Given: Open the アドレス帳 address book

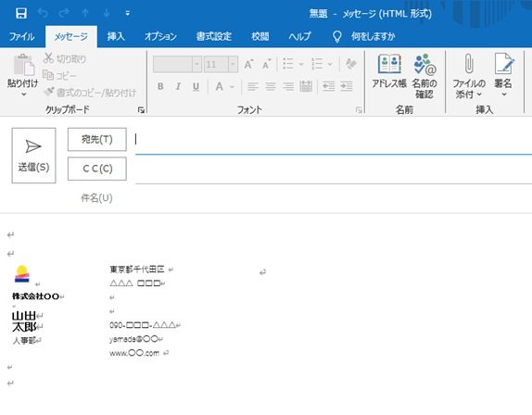Looking at the screenshot, I should (389, 70).
